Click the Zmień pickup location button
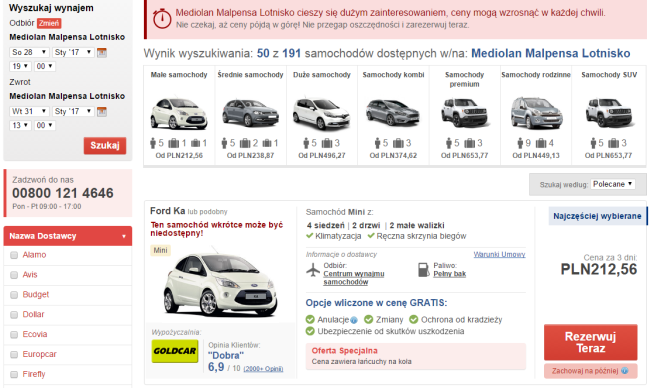 pyautogui.click(x=49, y=23)
